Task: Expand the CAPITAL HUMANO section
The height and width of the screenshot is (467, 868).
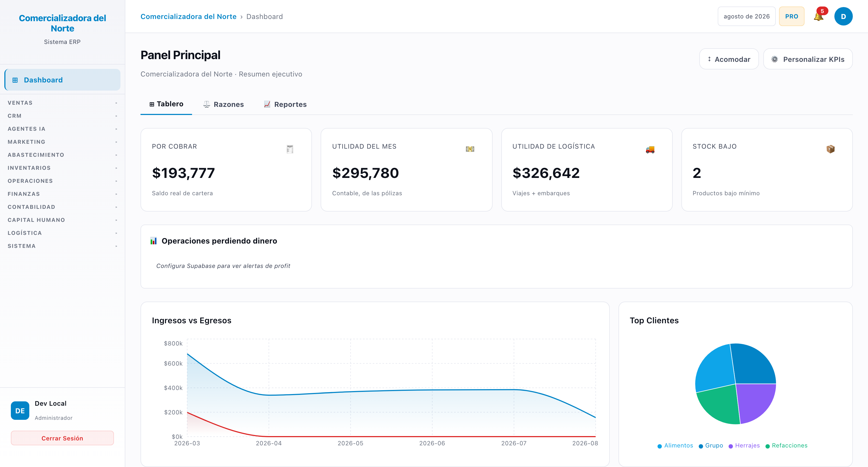Action: pyautogui.click(x=62, y=220)
